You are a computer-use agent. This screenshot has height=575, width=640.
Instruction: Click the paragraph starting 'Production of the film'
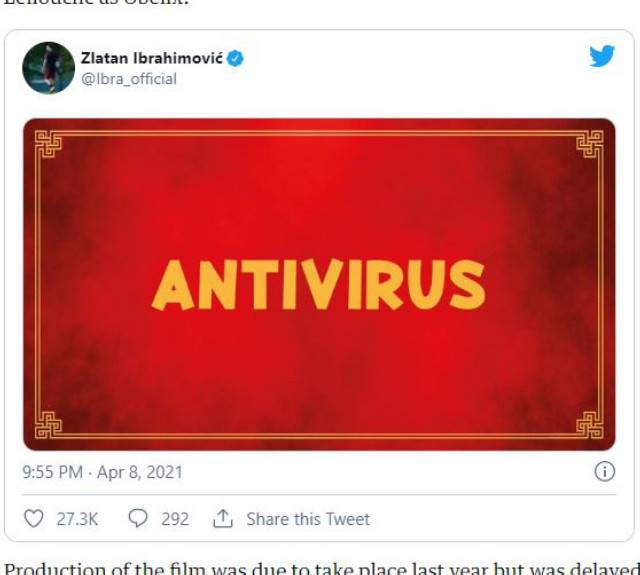[x=320, y=569]
